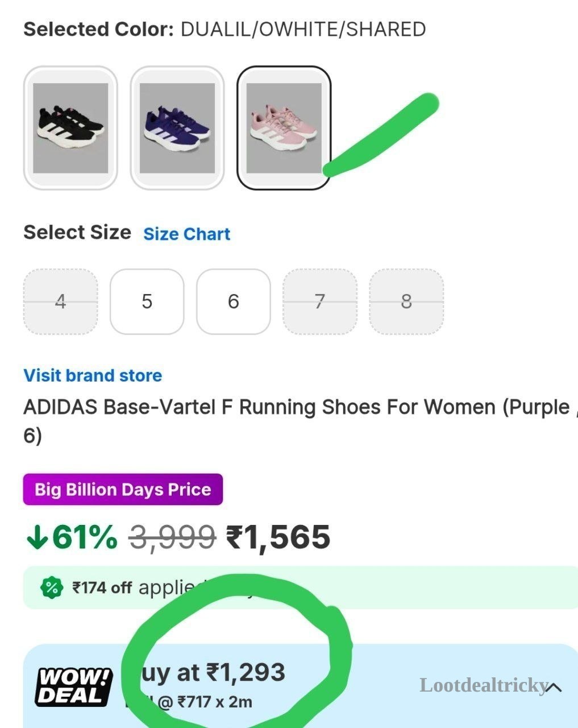Open the Size Chart link
Screen dimensions: 578x728
pos(186,234)
